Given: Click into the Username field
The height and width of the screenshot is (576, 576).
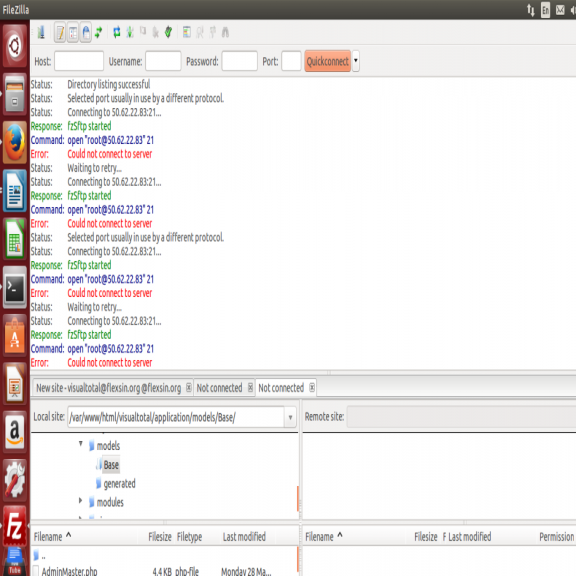Looking at the screenshot, I should tap(163, 61).
